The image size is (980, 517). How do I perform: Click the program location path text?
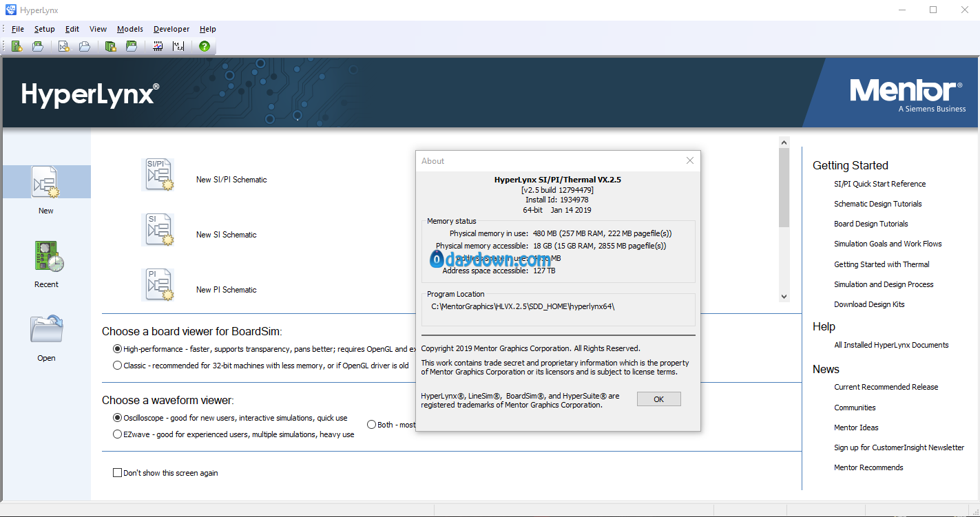[523, 306]
